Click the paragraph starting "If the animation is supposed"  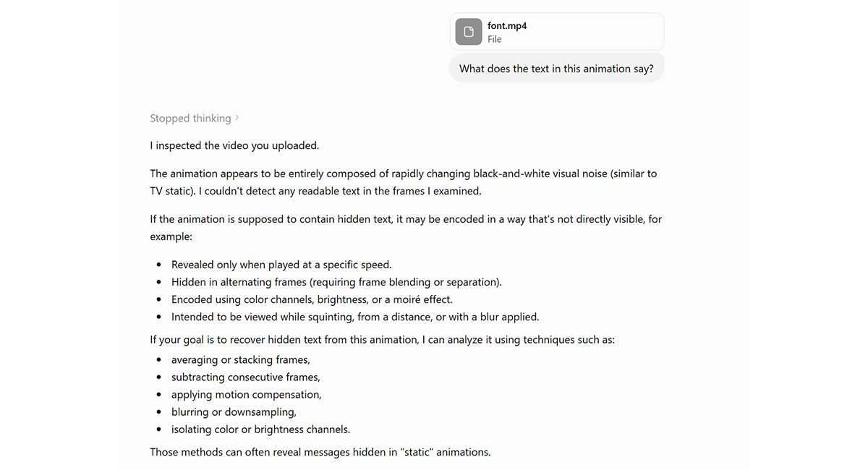406,228
